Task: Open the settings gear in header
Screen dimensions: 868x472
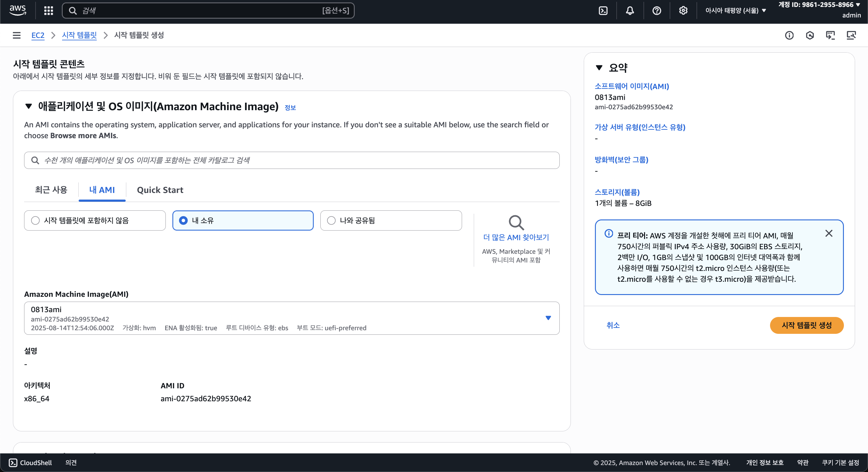Action: click(x=683, y=11)
